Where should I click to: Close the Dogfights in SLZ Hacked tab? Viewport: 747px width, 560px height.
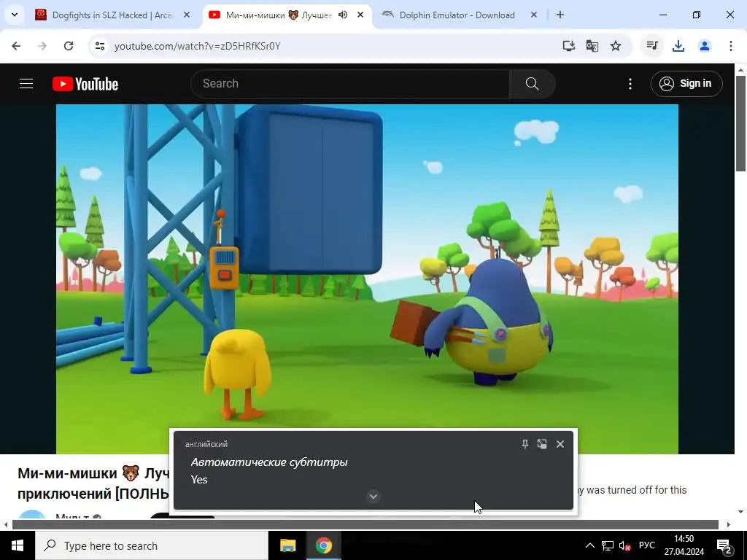pyautogui.click(x=187, y=15)
